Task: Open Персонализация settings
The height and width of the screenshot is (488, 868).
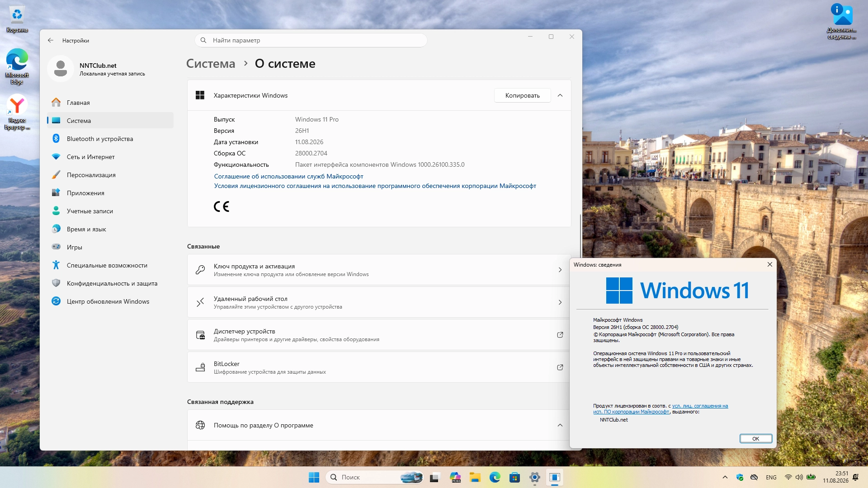Action: [110, 175]
